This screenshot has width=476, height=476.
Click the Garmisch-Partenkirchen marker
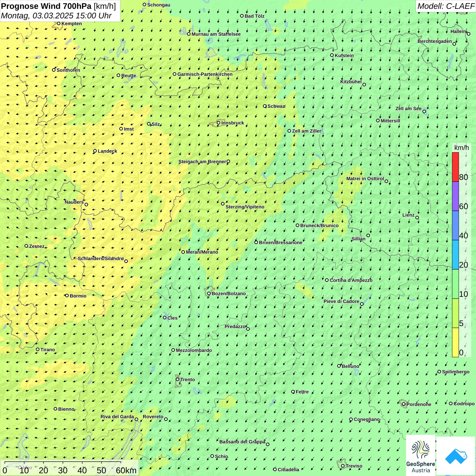[x=175, y=74]
